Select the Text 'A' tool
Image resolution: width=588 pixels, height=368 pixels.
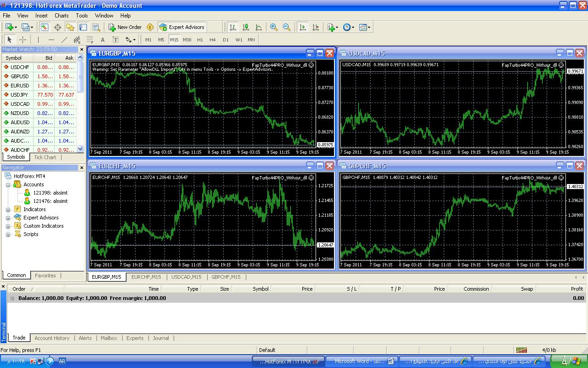pos(102,40)
